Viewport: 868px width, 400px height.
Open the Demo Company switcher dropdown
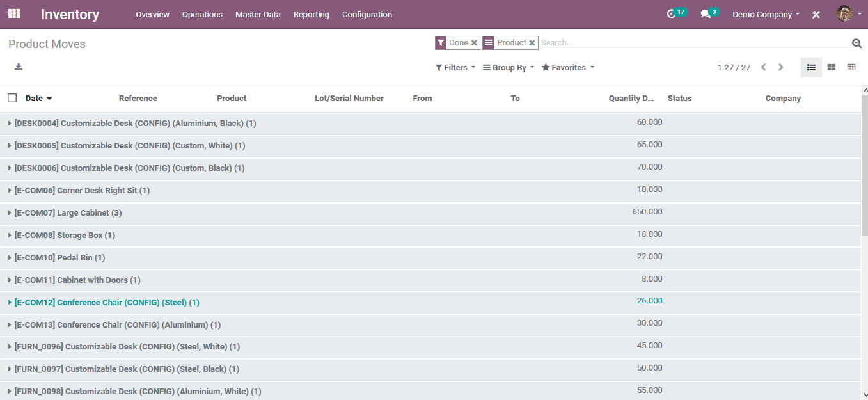point(766,14)
